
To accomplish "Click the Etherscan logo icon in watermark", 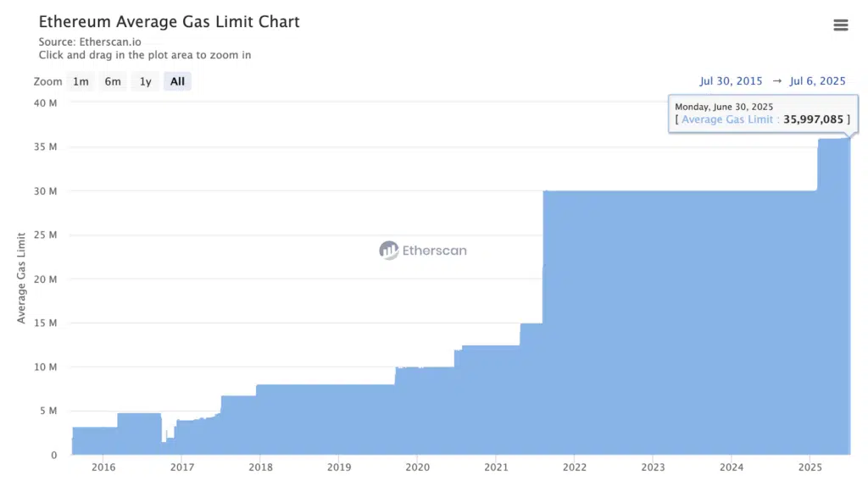I will [x=388, y=250].
